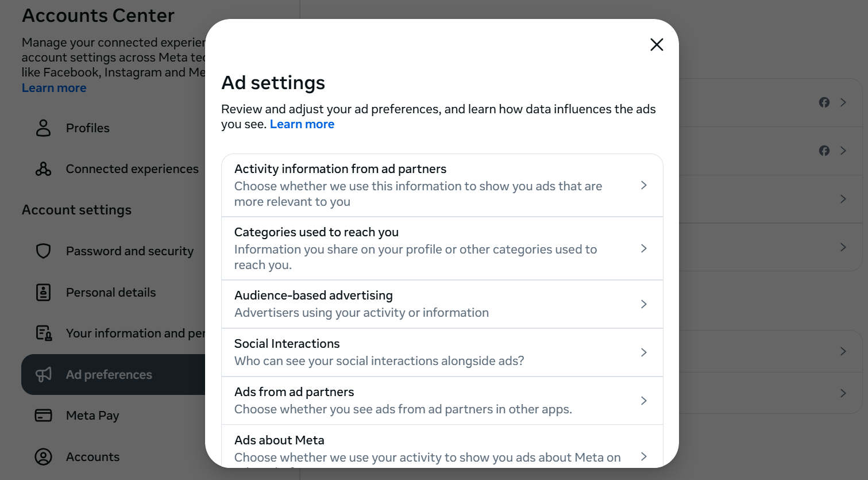
Task: Click the Connected experiences icon
Action: (44, 169)
